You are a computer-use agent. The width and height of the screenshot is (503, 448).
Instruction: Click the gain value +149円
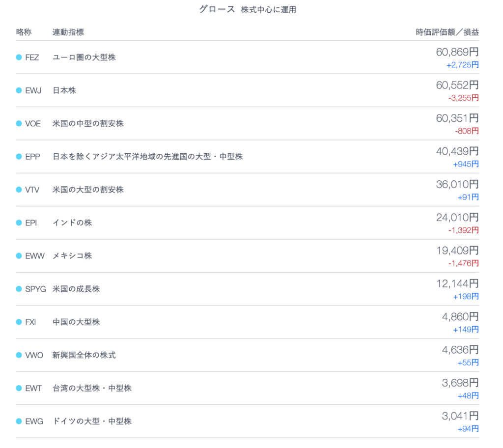466,330
